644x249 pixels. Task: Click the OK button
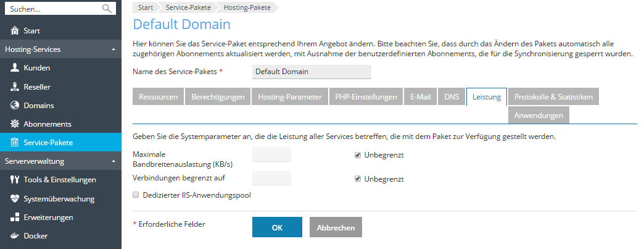[x=277, y=227]
